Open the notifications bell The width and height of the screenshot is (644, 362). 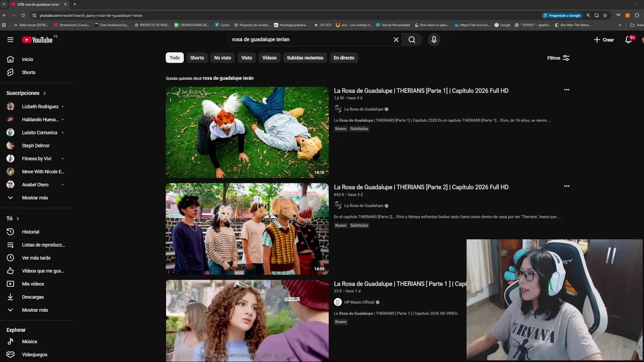pos(628,40)
